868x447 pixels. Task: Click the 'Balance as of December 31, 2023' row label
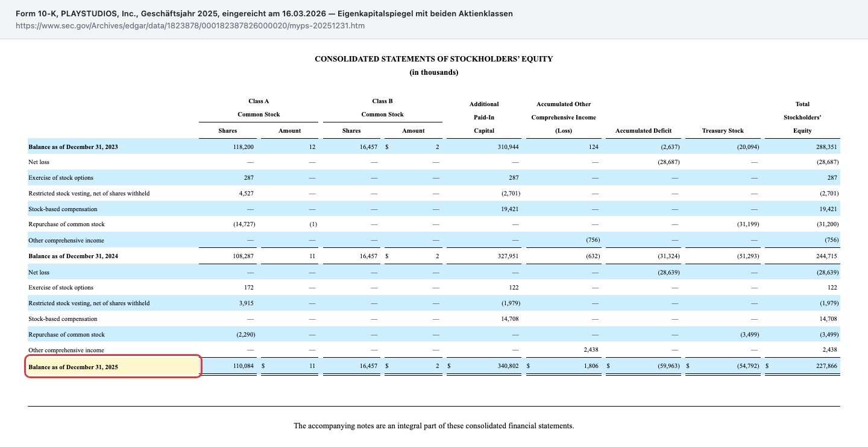click(73, 147)
